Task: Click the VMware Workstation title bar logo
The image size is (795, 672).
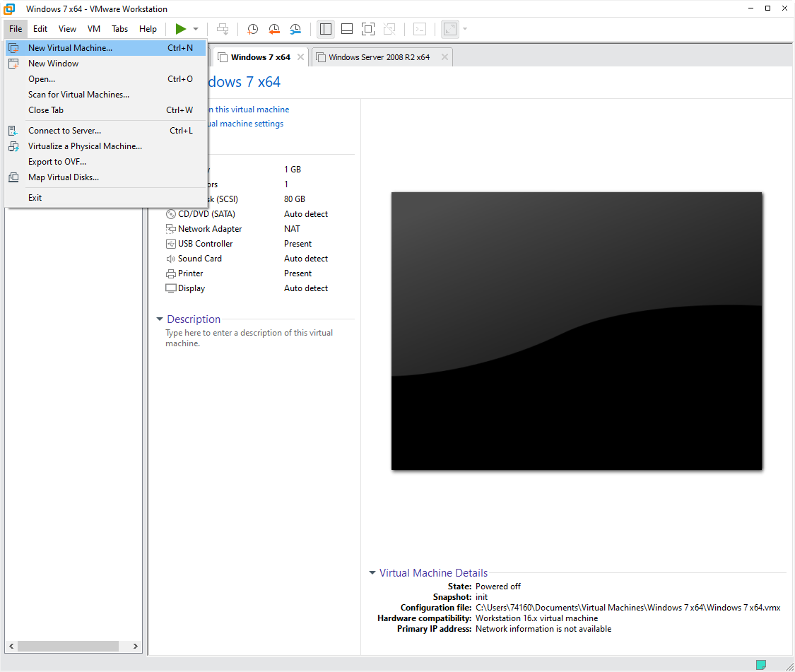Action: pos(10,9)
